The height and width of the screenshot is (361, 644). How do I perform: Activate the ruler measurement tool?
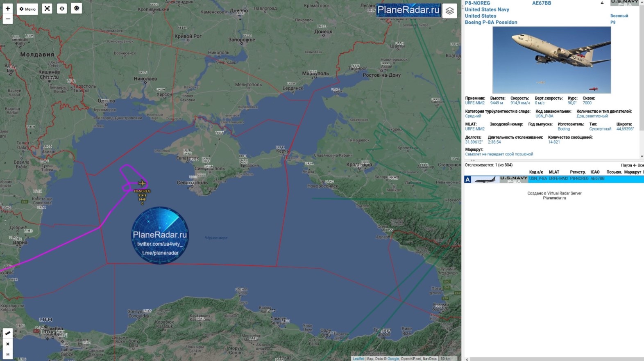tap(8, 333)
